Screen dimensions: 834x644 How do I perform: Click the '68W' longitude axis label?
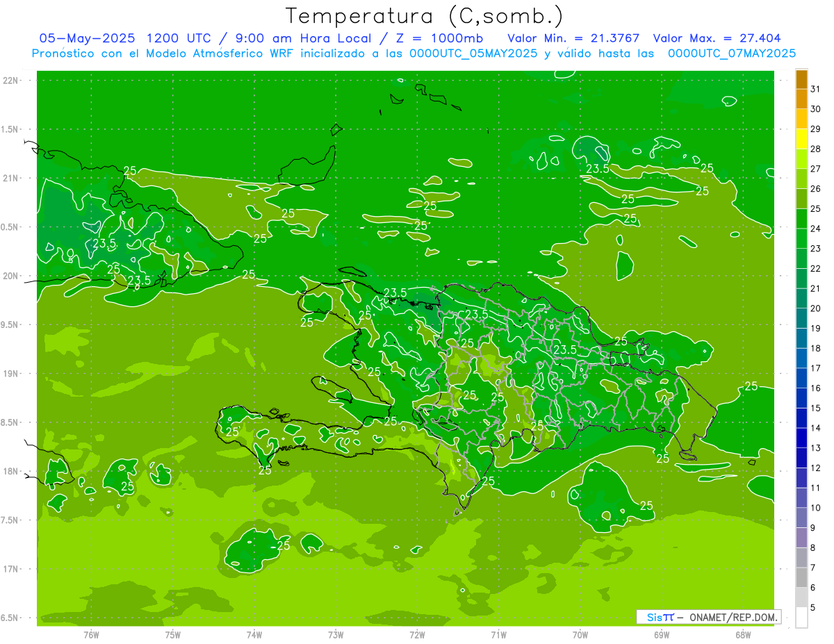coord(743,635)
